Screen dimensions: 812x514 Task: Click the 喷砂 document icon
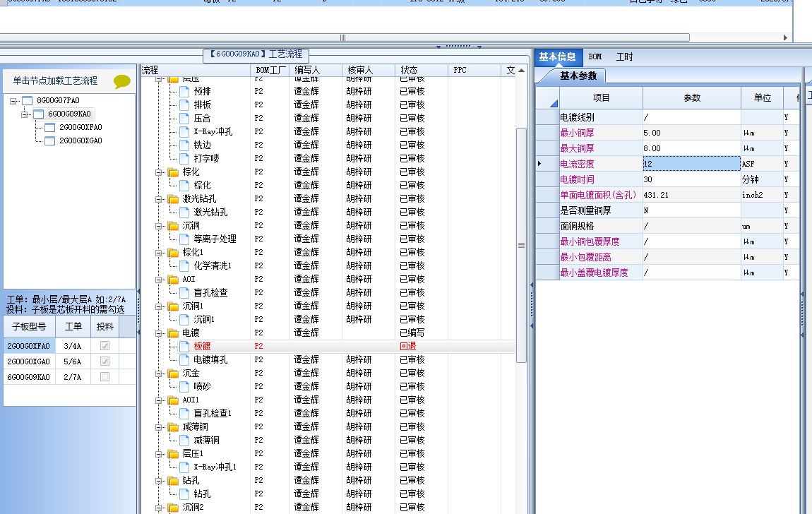tap(184, 387)
